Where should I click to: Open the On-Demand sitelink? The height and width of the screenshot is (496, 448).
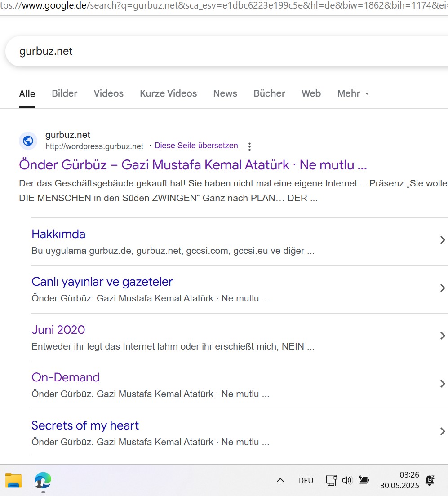tap(66, 377)
